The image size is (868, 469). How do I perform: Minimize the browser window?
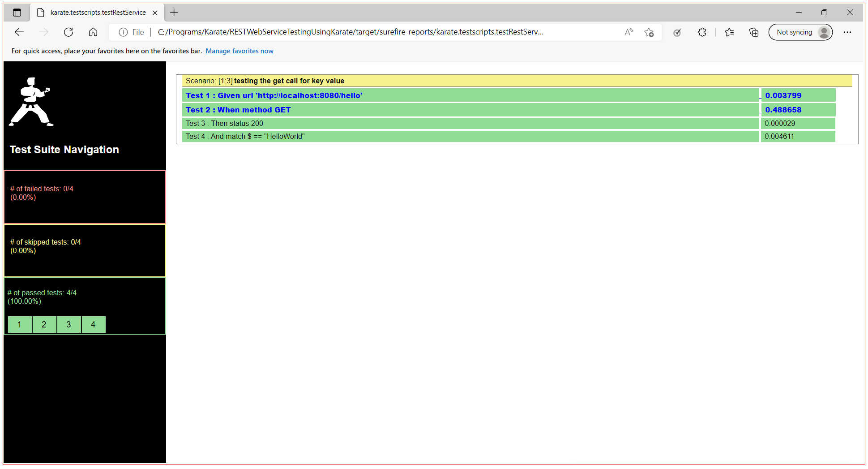coord(799,13)
